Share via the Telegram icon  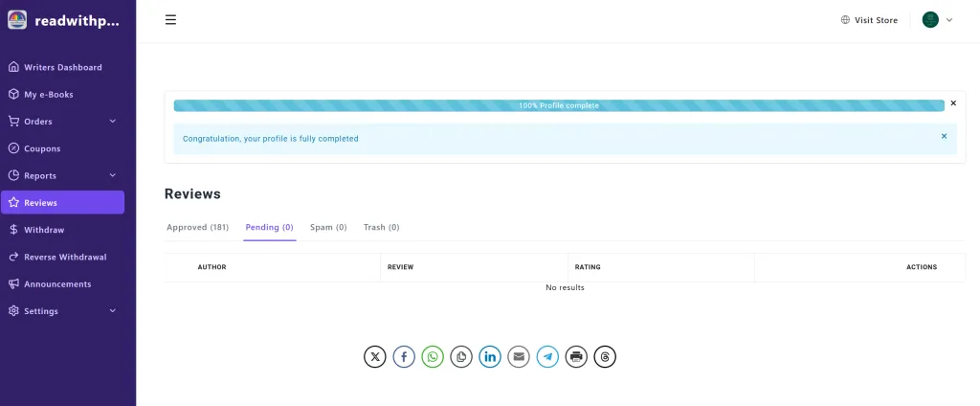(x=547, y=357)
